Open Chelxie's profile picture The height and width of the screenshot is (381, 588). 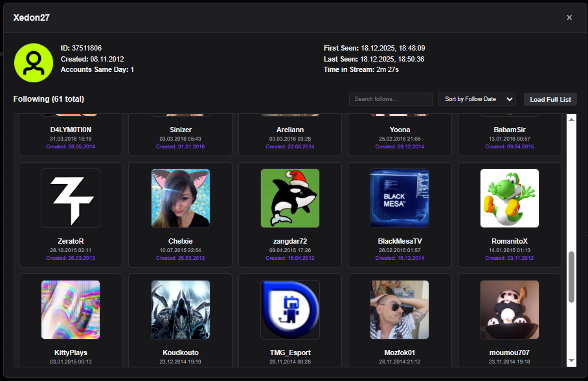[181, 198]
